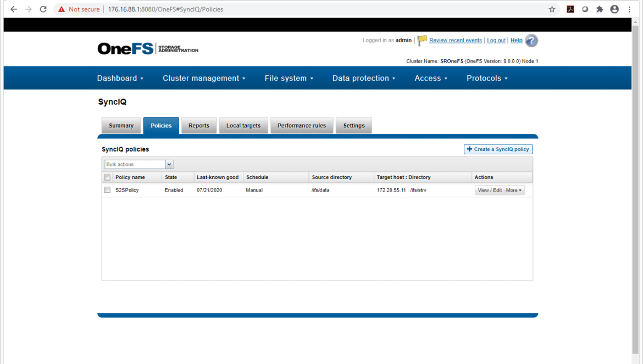The width and height of the screenshot is (643, 364).
Task: Open the Chrome three-dot menu
Action: point(629,9)
